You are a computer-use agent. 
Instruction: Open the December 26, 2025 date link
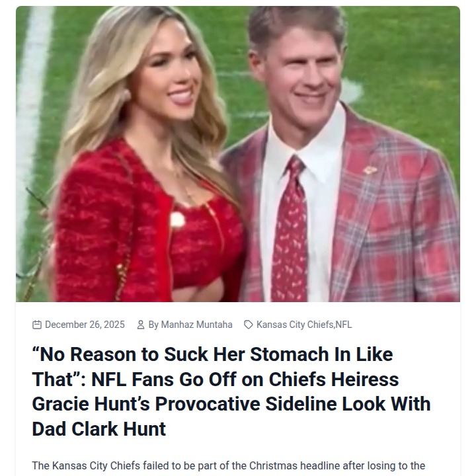(x=85, y=325)
